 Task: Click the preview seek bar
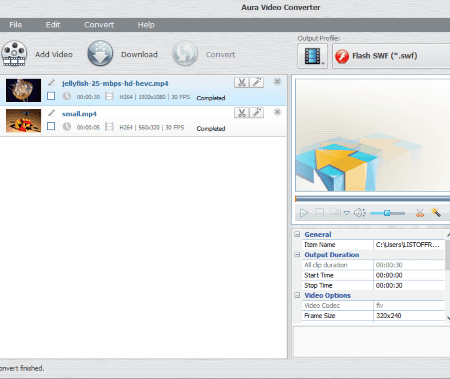[372, 199]
